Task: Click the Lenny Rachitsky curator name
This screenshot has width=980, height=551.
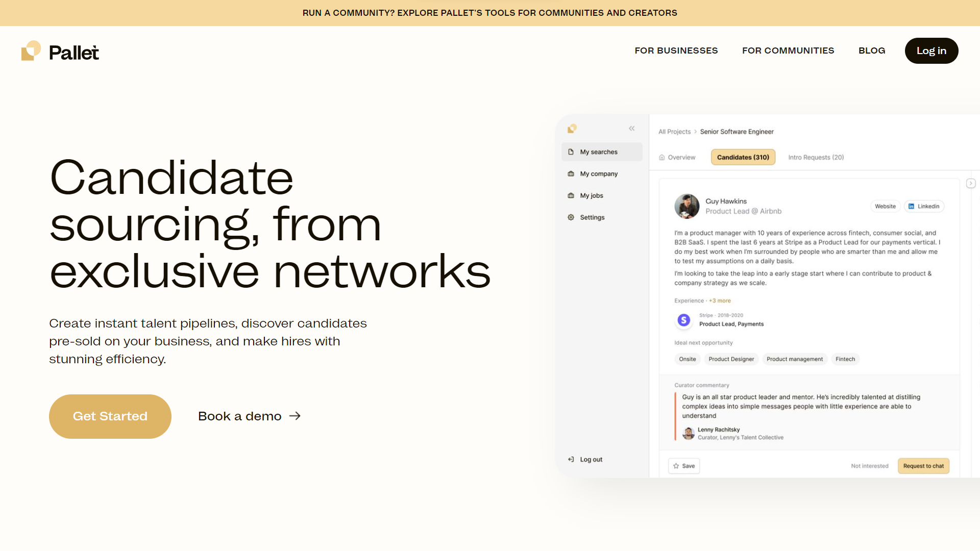Action: pos(718,430)
